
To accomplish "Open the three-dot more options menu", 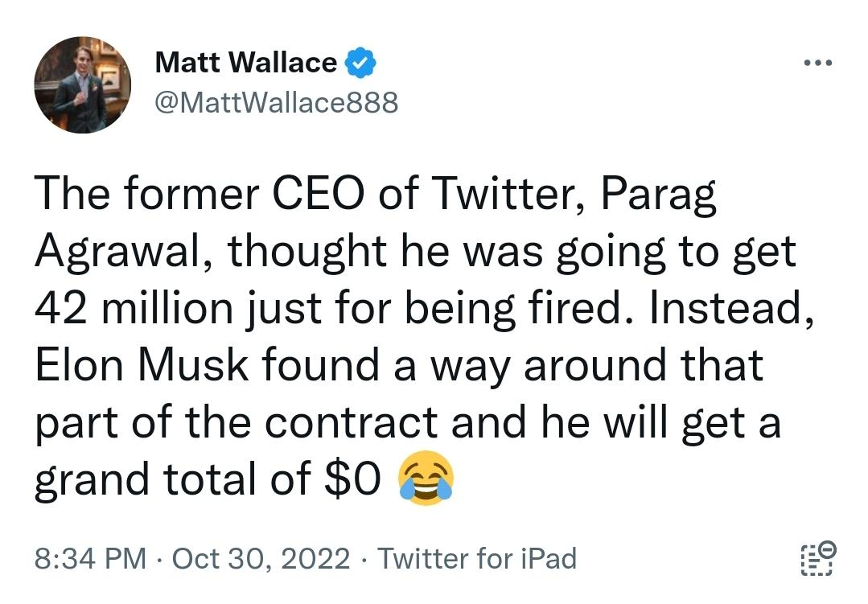I will [817, 63].
